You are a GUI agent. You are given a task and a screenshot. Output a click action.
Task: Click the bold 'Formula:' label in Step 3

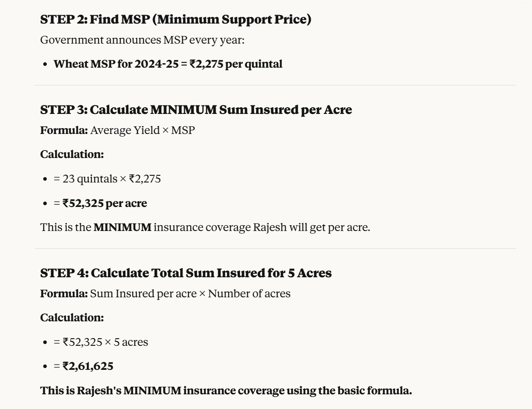click(64, 130)
